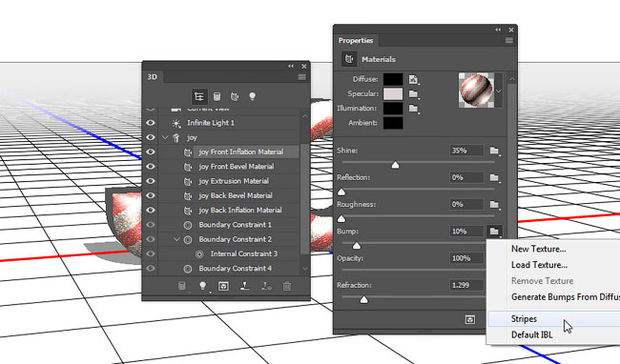This screenshot has height=364, width=620.
Task: Choose New Texture... from the menu
Action: [x=539, y=249]
